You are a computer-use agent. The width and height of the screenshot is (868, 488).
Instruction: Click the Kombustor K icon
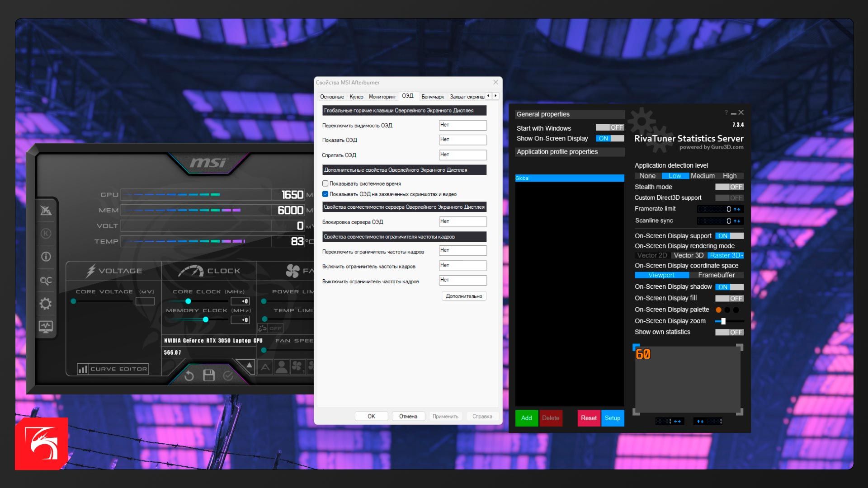[x=46, y=234]
